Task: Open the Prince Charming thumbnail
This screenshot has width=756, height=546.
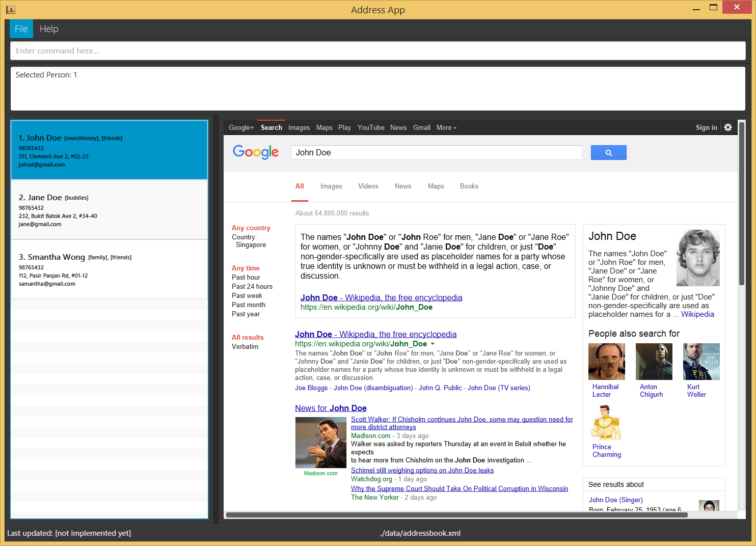Action: 606,422
